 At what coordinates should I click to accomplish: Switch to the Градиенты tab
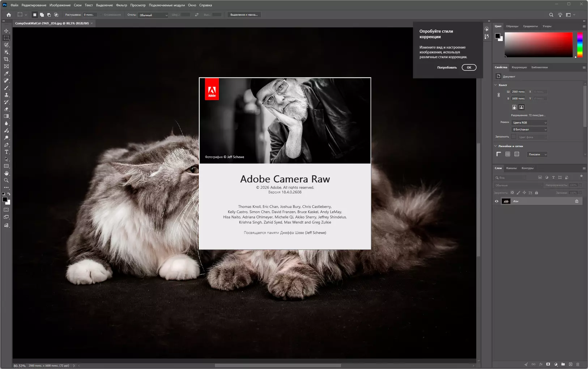coord(530,26)
